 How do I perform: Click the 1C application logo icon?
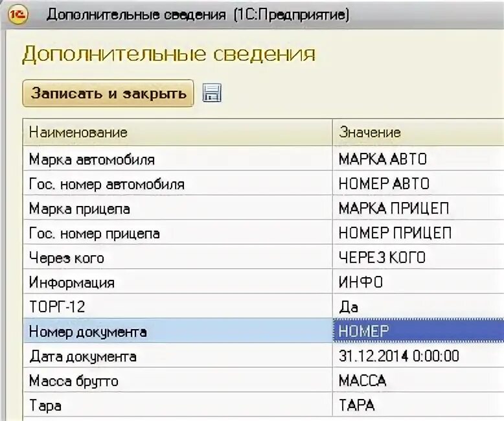tap(17, 15)
